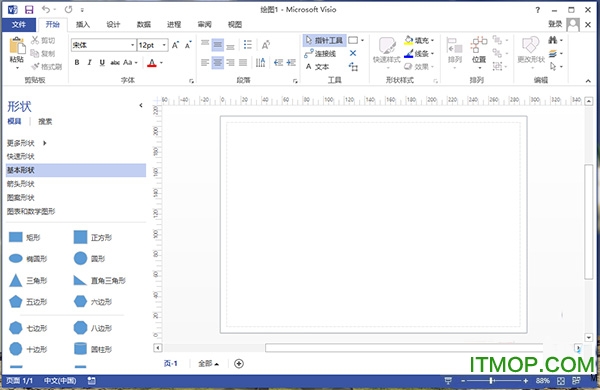
Task: Select the Pointer tool
Action: 324,40
